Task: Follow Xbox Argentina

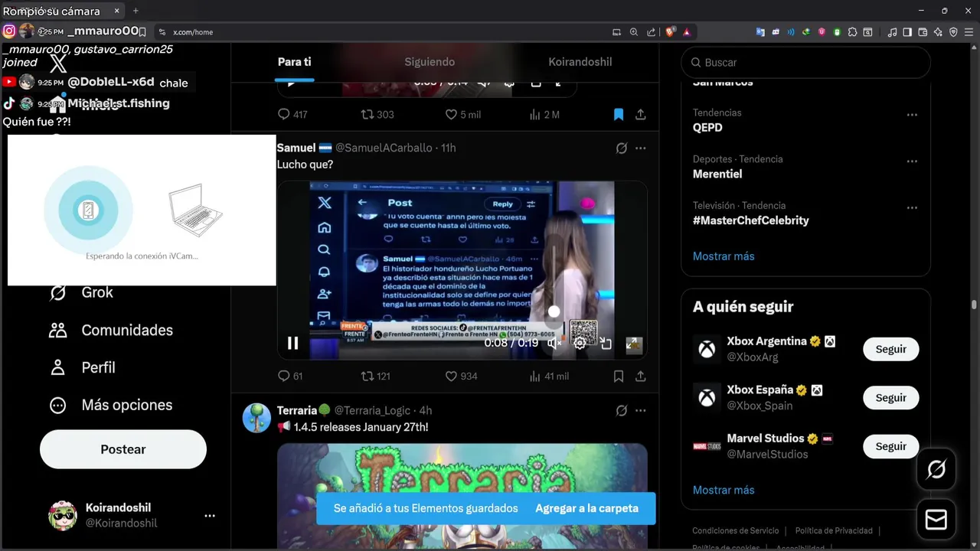Action: coord(891,349)
